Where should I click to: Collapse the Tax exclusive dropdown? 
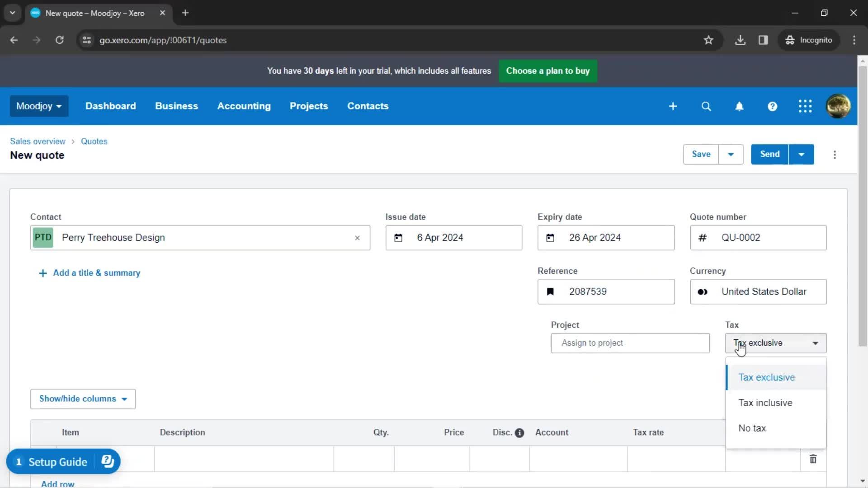click(x=776, y=343)
